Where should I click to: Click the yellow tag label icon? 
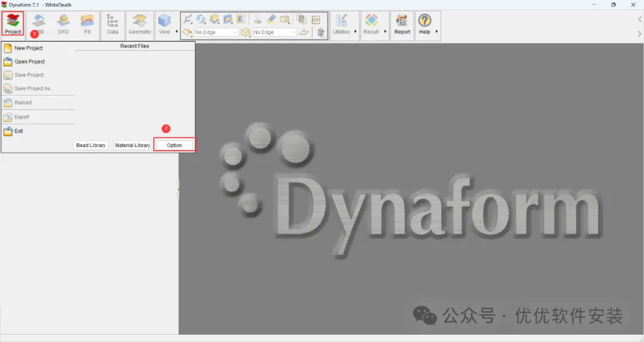[284, 19]
